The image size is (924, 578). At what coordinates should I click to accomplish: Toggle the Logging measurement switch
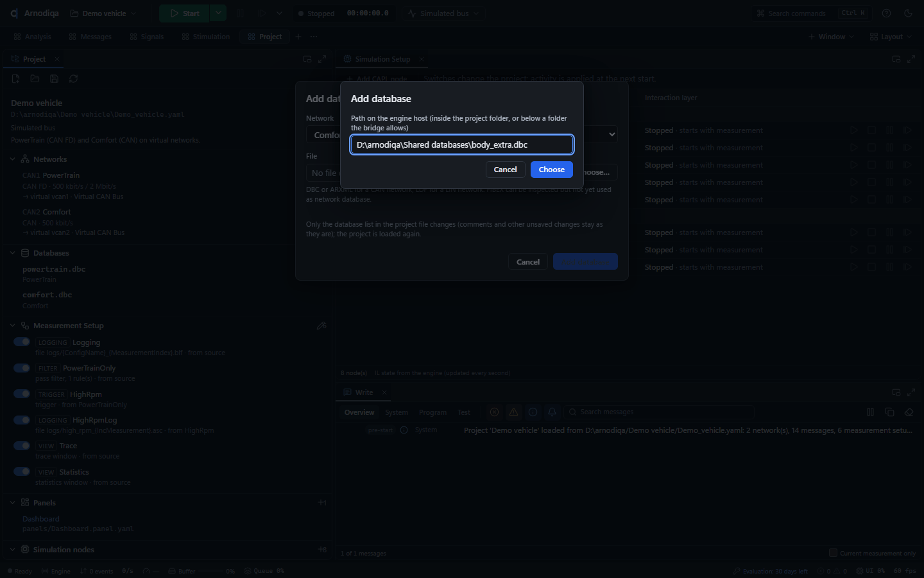(x=22, y=342)
